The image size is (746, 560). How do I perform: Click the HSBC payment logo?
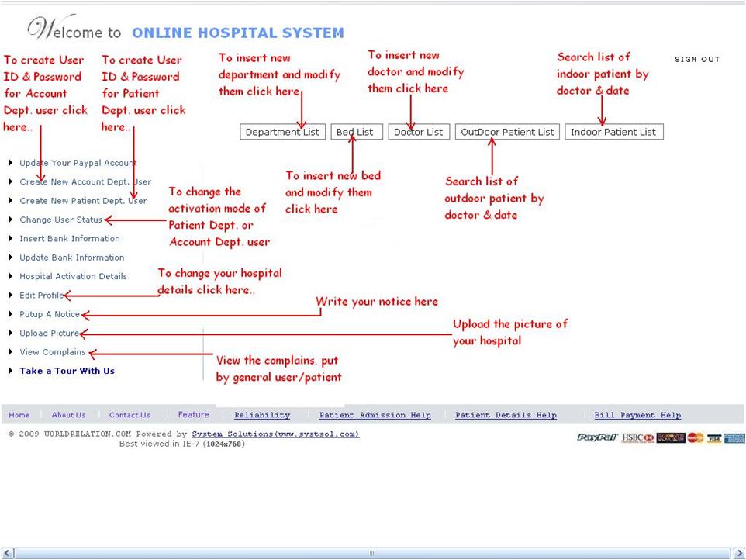[x=638, y=437]
